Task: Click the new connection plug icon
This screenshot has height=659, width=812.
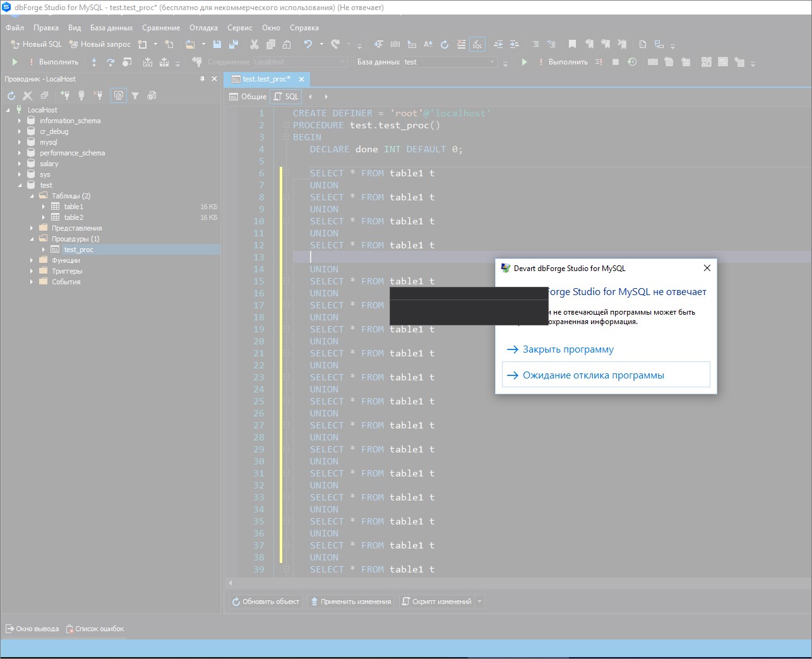Action: pyautogui.click(x=65, y=95)
